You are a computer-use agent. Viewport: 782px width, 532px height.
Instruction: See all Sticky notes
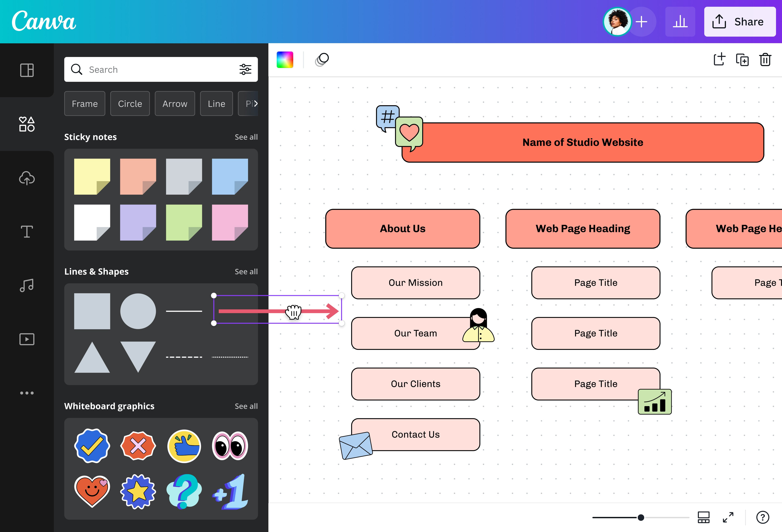coord(246,137)
